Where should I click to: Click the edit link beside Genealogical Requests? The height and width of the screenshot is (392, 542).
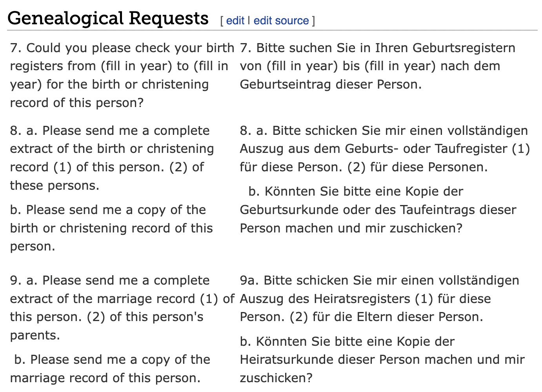click(235, 20)
